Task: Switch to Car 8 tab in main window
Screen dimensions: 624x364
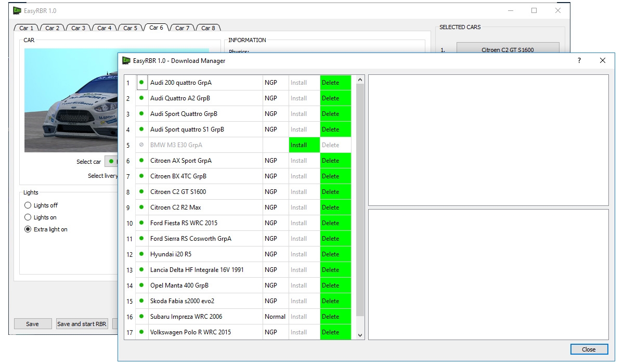Action: (x=209, y=28)
